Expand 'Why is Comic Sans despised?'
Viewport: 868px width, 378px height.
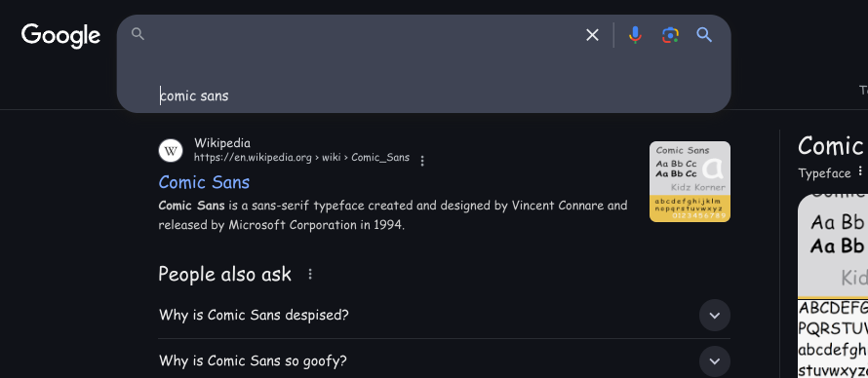714,316
